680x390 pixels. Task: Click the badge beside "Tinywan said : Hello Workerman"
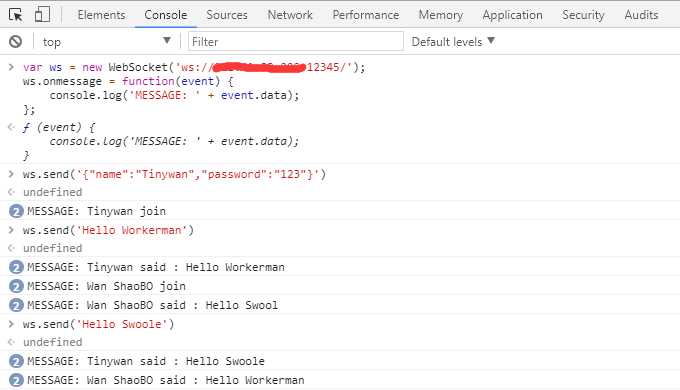(x=16, y=267)
